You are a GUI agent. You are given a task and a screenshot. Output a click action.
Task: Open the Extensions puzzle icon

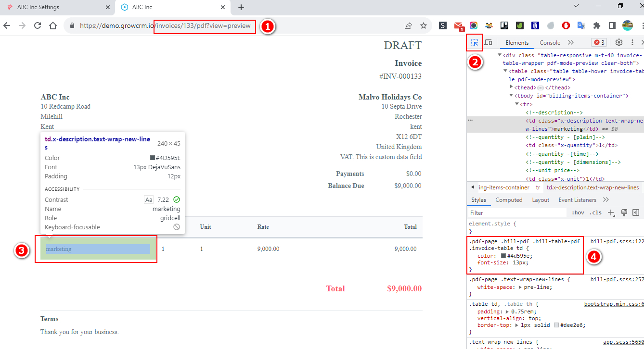point(597,25)
